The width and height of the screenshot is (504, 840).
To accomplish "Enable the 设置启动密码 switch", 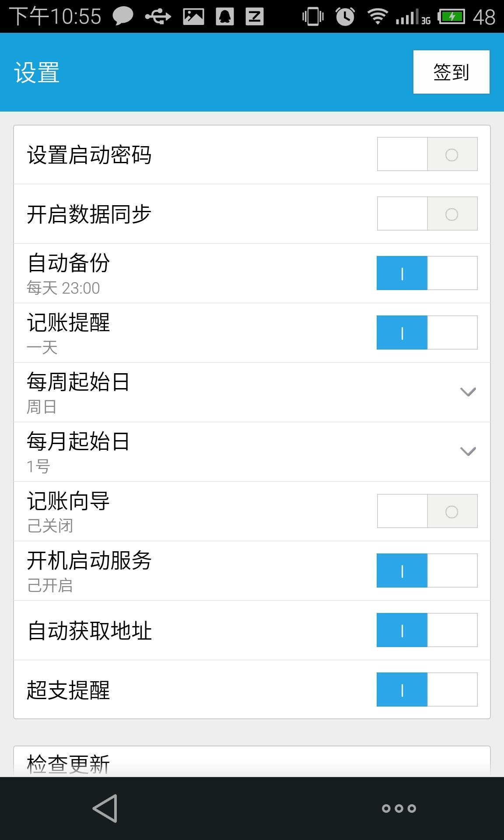I will [427, 154].
